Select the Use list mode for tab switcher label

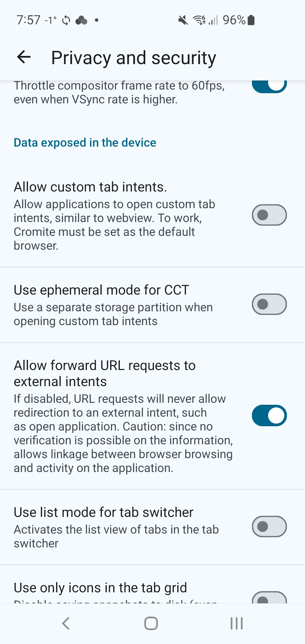(x=104, y=512)
